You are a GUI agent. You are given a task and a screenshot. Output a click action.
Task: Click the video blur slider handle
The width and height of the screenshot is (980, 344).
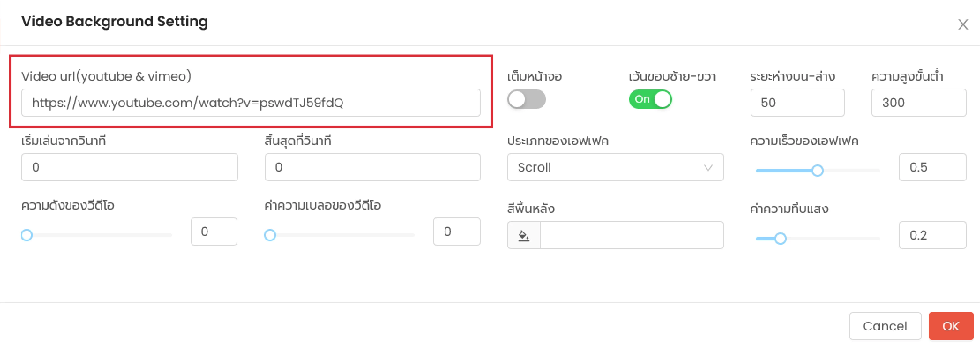click(x=270, y=235)
